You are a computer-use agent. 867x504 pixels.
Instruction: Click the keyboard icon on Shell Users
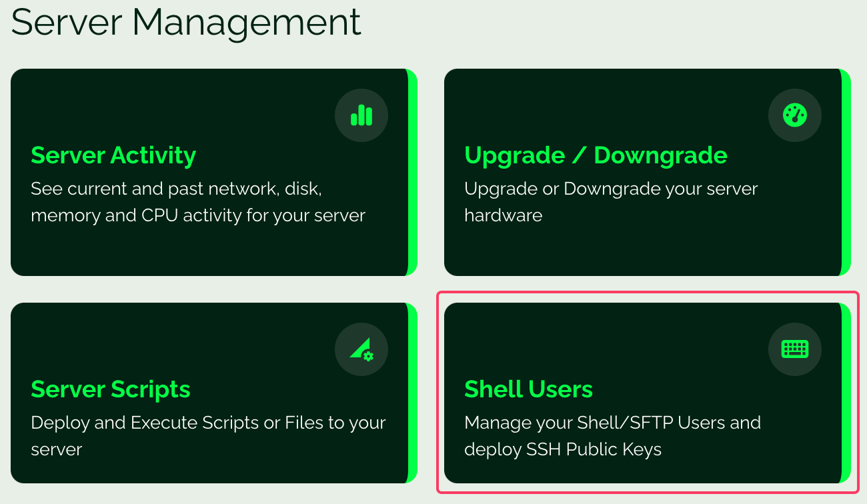(795, 349)
